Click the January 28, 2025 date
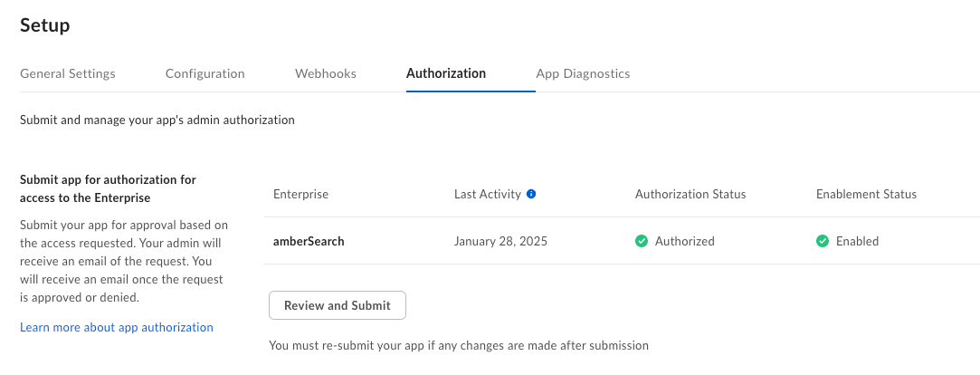 (500, 241)
